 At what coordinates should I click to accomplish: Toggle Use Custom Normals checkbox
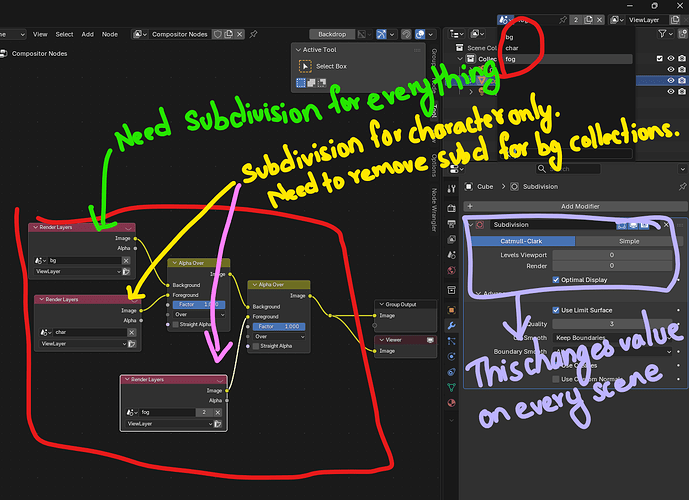pyautogui.click(x=556, y=379)
